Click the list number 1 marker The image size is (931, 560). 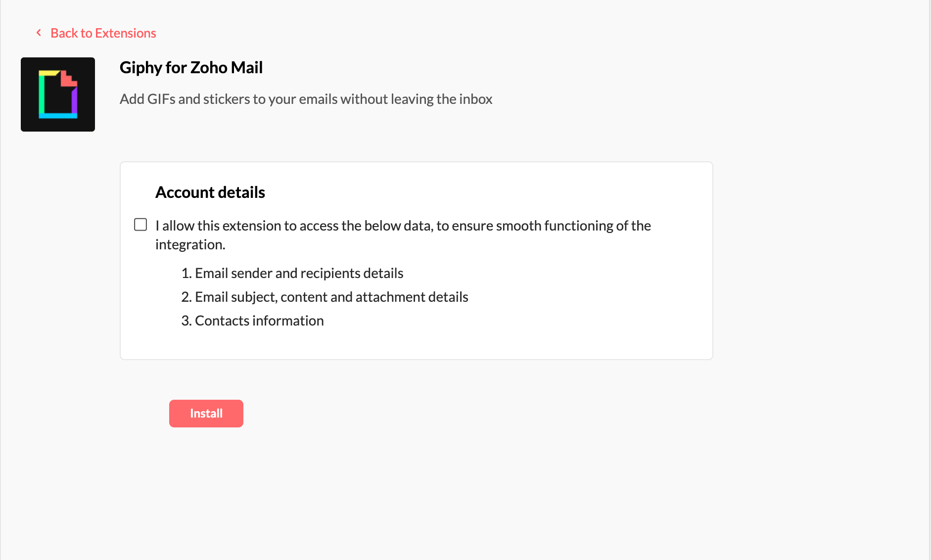[186, 273]
